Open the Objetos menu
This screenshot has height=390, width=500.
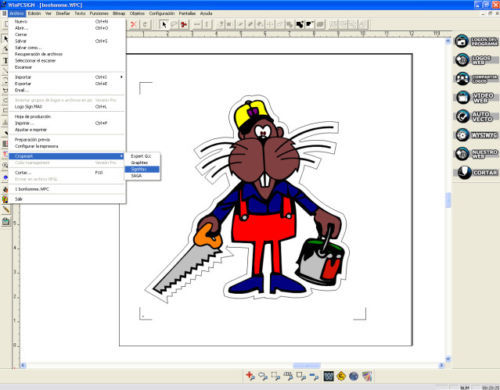(137, 13)
